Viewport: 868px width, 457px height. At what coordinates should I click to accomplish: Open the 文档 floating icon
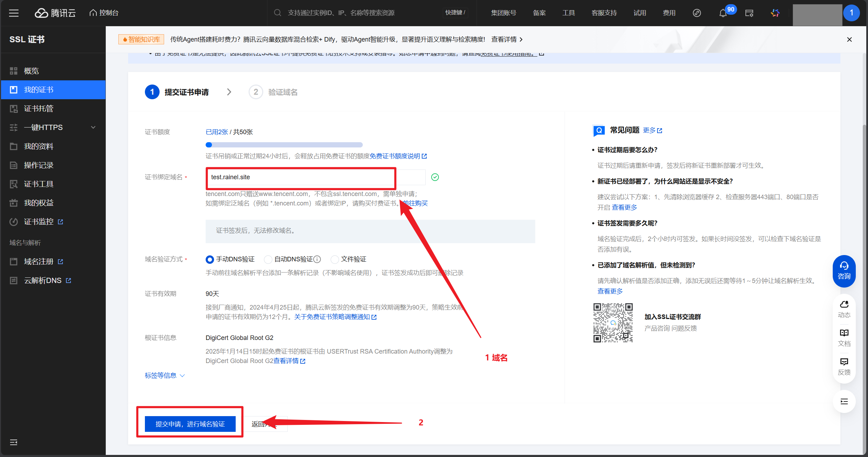coord(844,338)
